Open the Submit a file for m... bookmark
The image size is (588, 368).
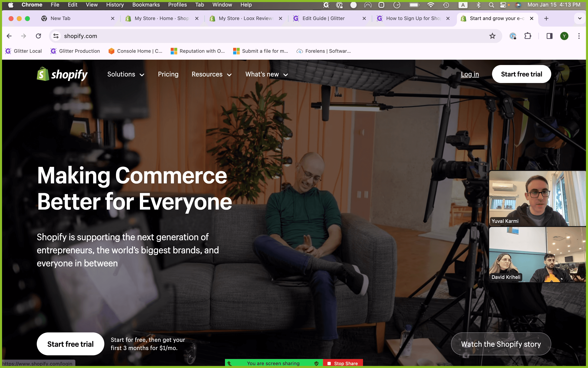tap(261, 51)
